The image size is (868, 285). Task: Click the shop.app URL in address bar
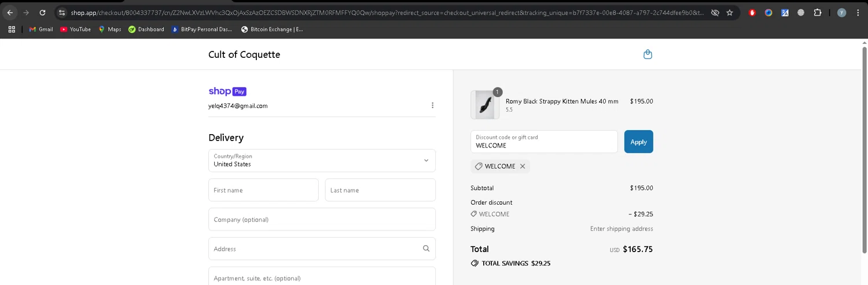(x=388, y=12)
